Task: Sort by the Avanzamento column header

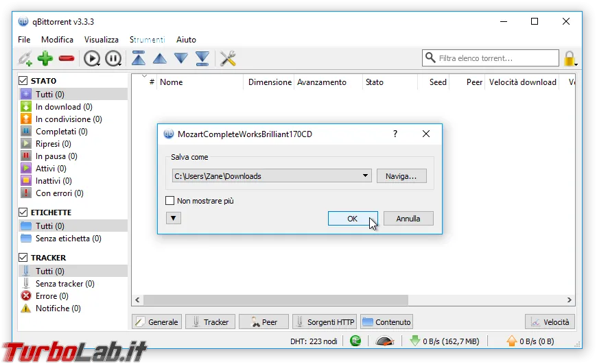Action: (328, 82)
